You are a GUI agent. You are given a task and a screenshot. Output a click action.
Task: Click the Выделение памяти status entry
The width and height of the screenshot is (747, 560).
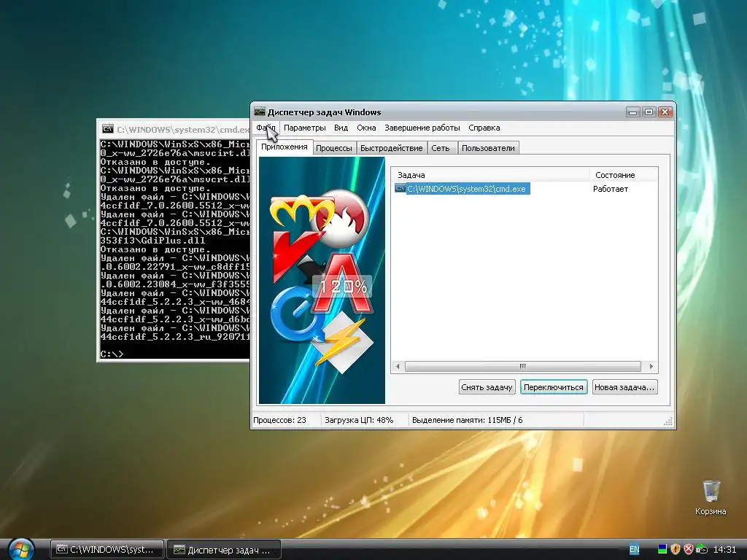coord(467,420)
